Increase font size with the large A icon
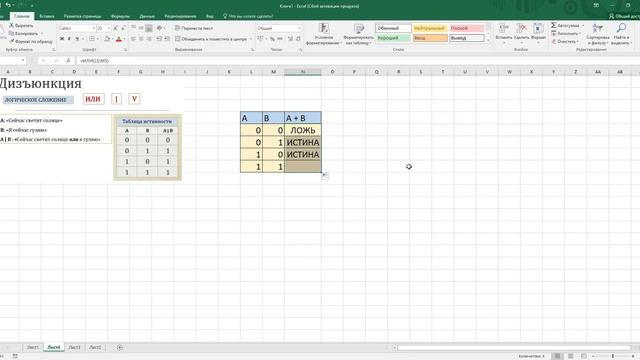640x360 pixels. (116, 28)
